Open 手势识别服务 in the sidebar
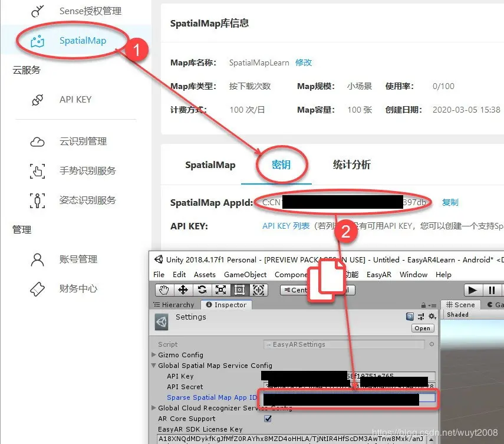The image size is (504, 444). 87,171
